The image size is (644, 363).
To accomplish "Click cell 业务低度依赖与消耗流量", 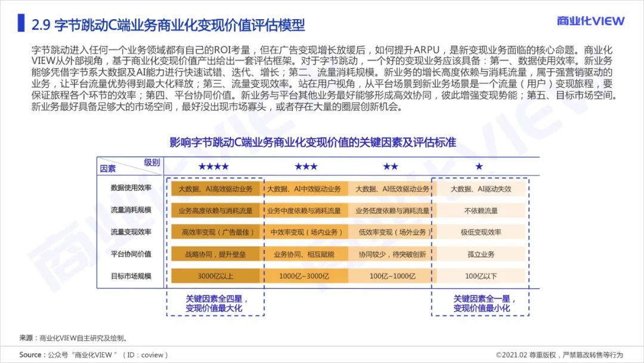I will (392, 211).
